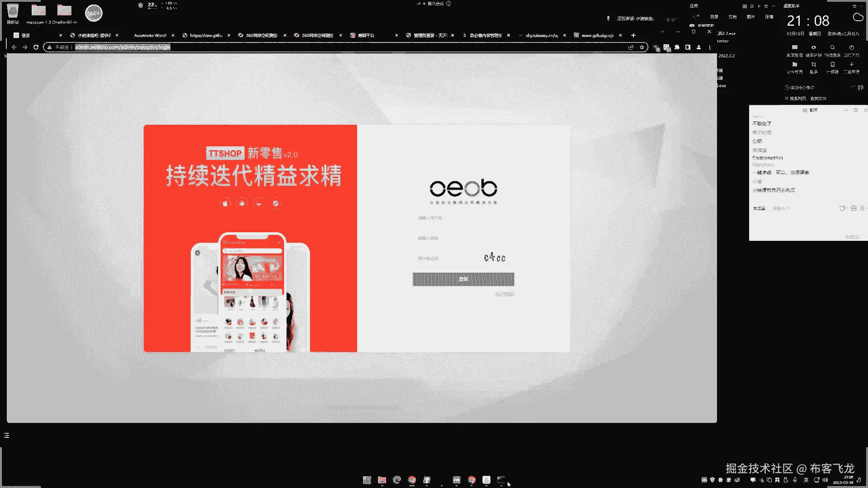868x488 pixels.
Task: Switch to the raw.github tab
Action: [206, 35]
